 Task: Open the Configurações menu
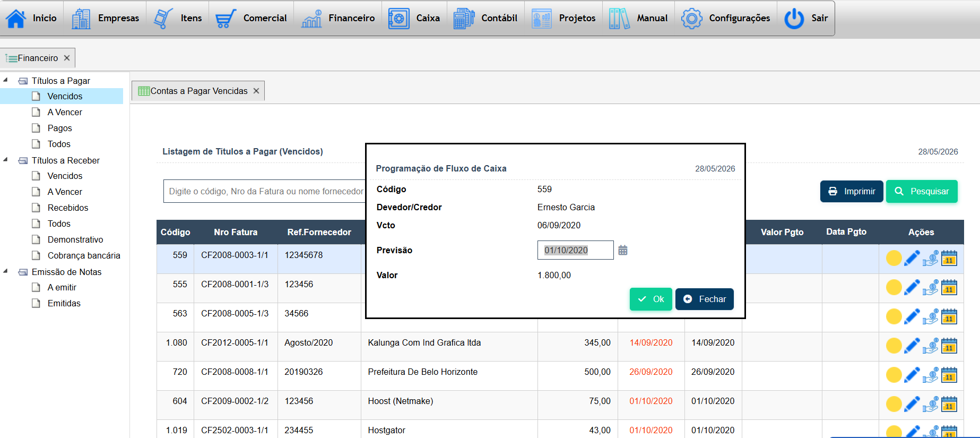click(x=726, y=18)
